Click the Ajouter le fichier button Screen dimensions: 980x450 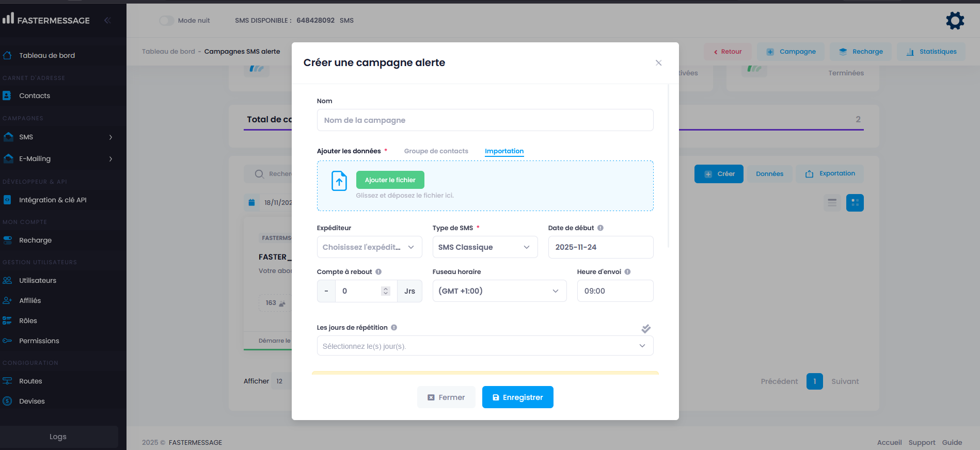tap(390, 180)
